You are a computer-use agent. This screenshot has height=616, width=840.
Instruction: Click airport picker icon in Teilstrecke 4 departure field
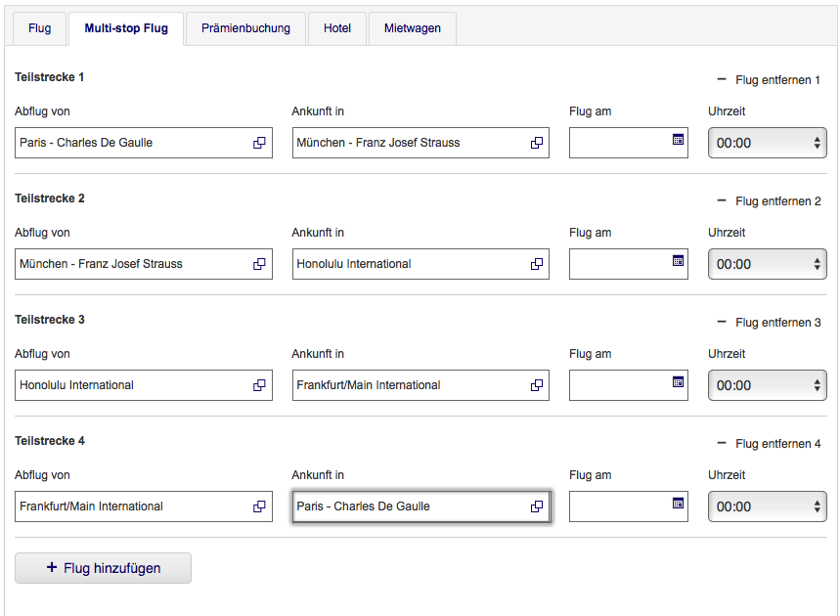click(259, 506)
